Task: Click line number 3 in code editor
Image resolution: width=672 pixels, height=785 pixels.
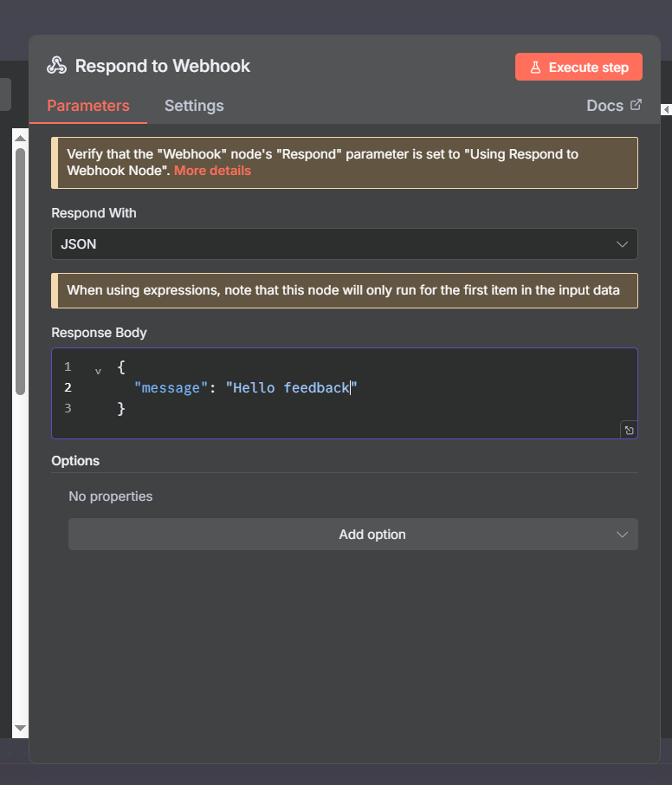Action: point(68,408)
